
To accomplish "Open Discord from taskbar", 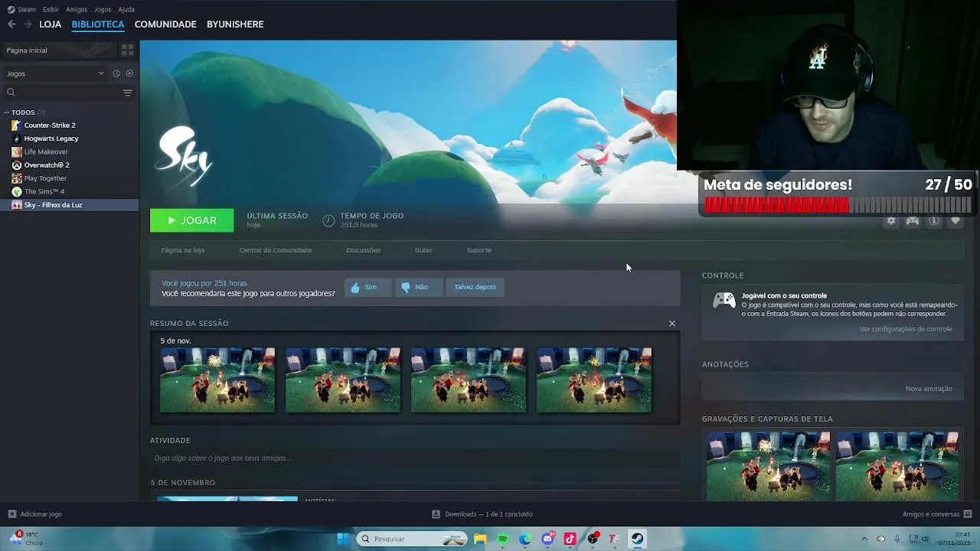I will point(547,539).
